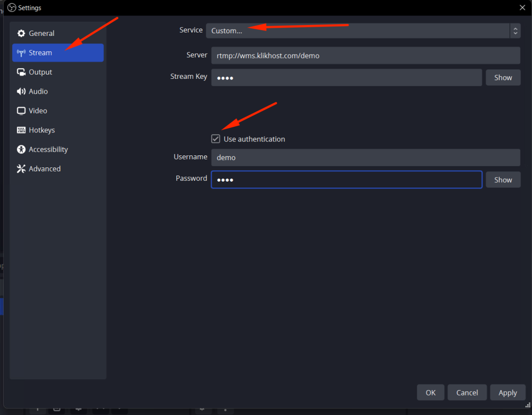Click the Username field containing demo
Image resolution: width=532 pixels, height=415 pixels.
click(x=365, y=157)
